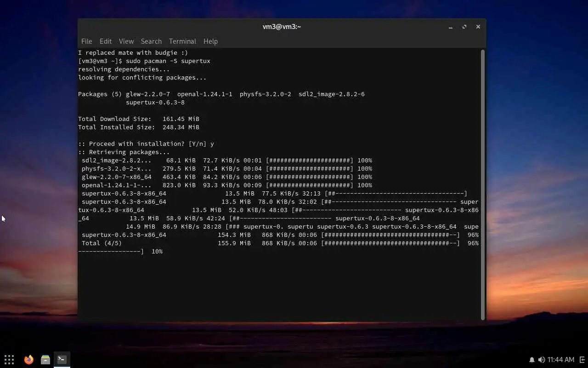
Task: Click 'Packages (5)' list line
Action: 221,94
